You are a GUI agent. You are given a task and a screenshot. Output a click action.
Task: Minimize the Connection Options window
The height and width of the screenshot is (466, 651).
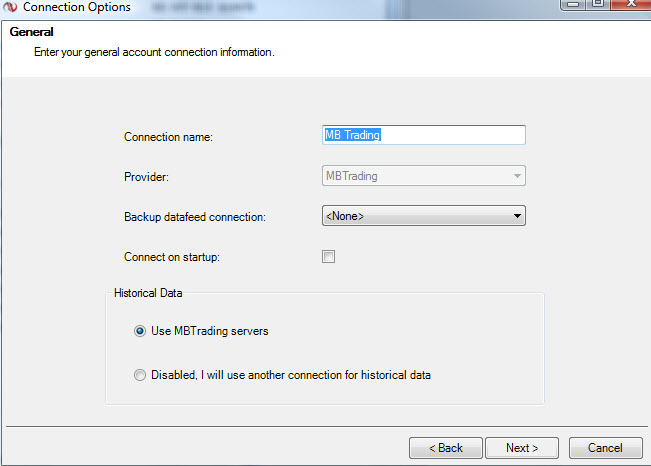point(573,4)
